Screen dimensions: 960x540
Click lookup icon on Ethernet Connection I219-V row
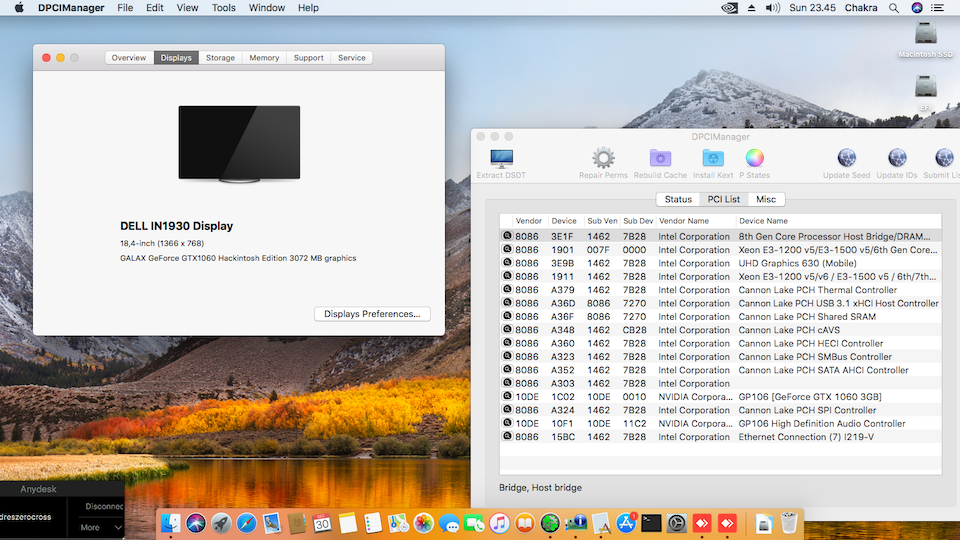(507, 437)
